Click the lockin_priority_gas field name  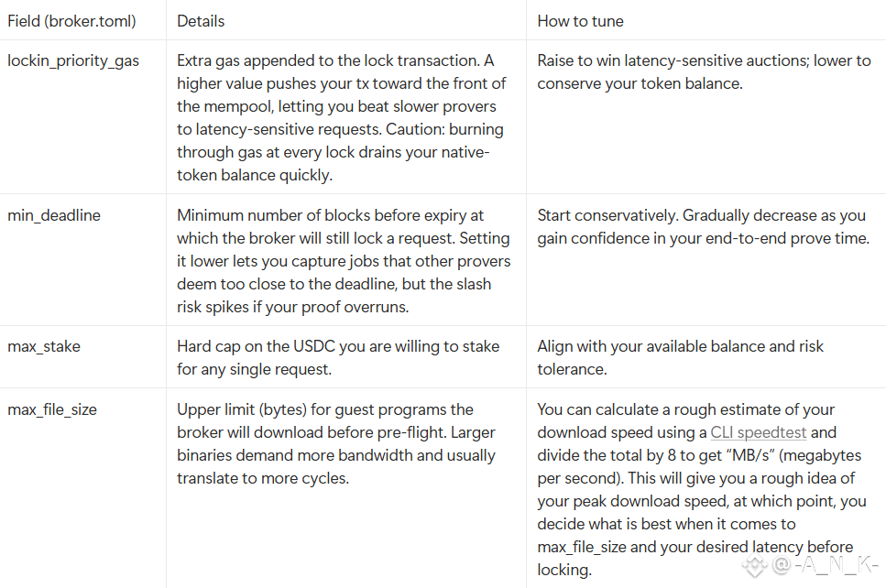pos(73,61)
